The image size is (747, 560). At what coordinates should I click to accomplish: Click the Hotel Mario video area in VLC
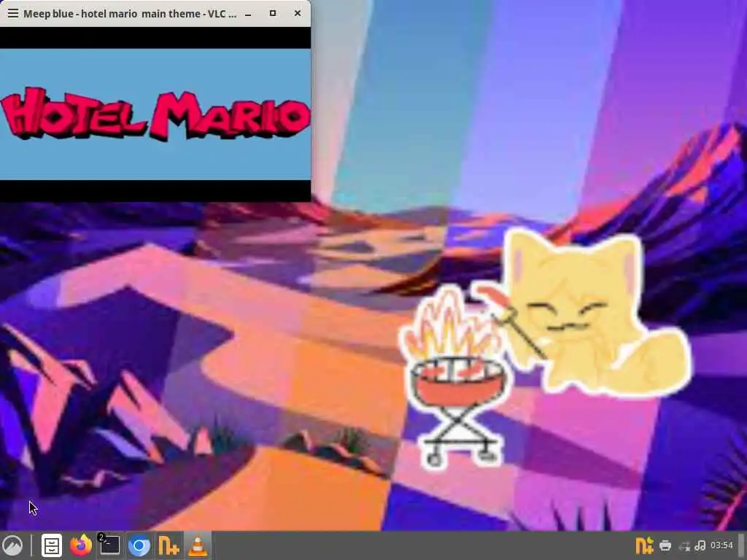(x=155, y=114)
